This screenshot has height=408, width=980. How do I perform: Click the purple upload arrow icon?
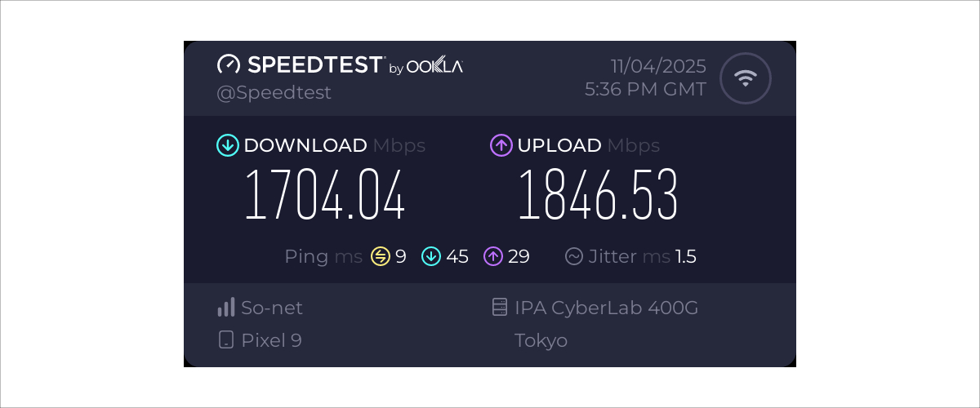tap(501, 145)
